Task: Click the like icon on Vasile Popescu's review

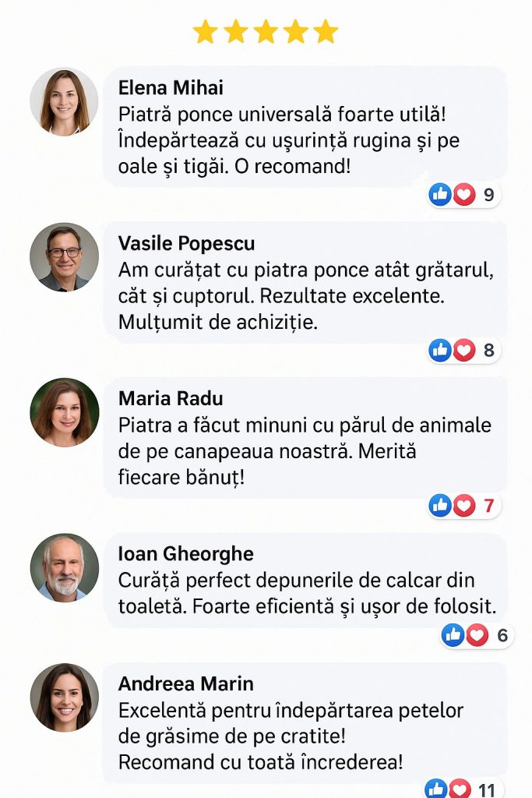Action: (440, 350)
